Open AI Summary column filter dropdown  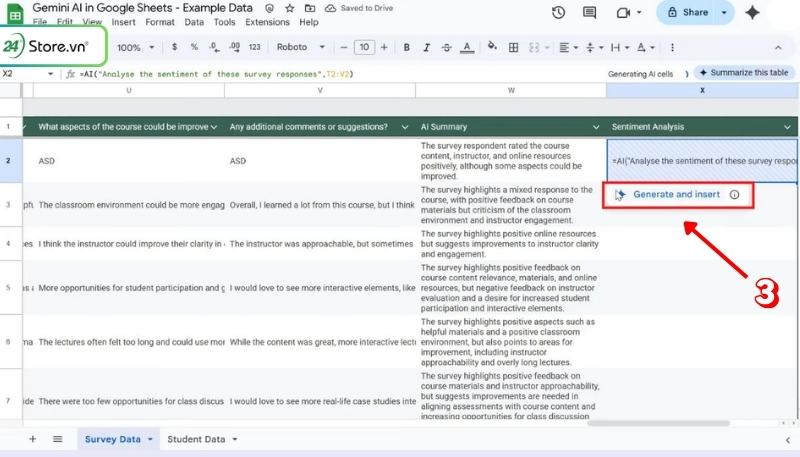595,127
